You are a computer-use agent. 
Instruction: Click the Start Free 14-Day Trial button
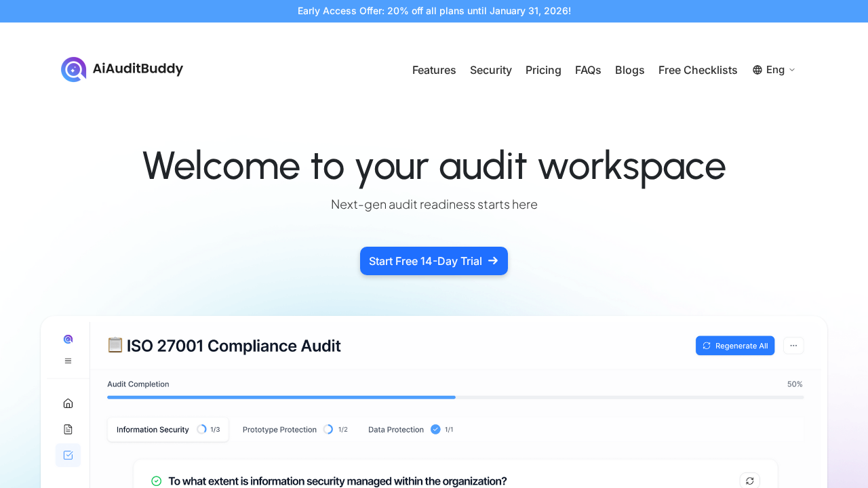click(x=434, y=261)
